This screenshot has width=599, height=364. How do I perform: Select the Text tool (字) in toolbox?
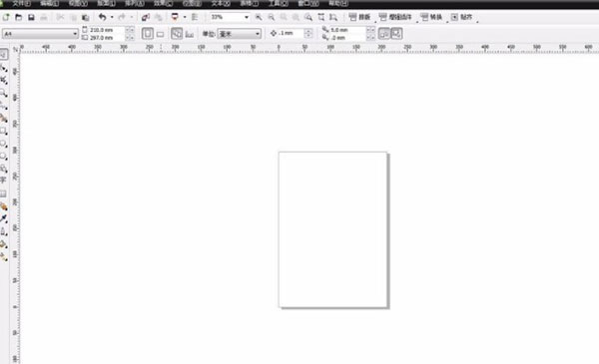tap(3, 181)
